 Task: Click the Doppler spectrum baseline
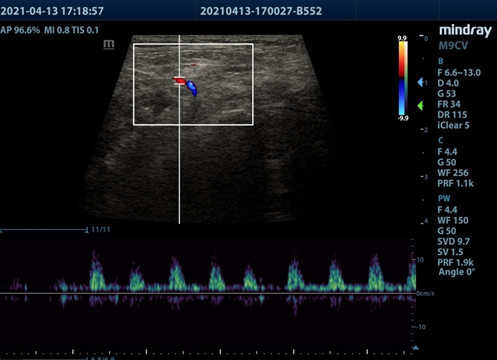pos(208,293)
